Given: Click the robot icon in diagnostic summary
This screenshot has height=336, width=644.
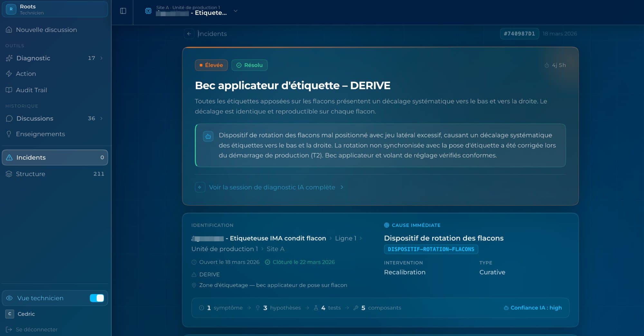Looking at the screenshot, I should coord(208,136).
